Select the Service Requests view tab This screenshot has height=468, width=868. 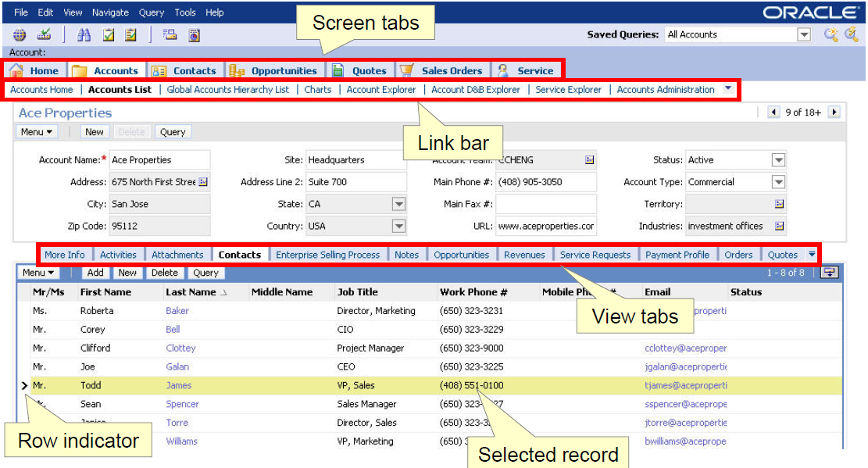click(x=595, y=255)
